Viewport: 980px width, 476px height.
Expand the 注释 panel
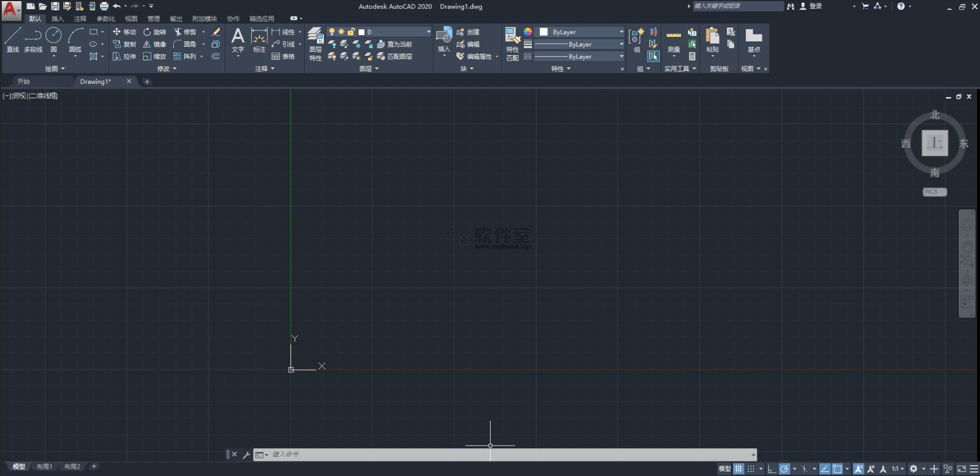click(265, 68)
